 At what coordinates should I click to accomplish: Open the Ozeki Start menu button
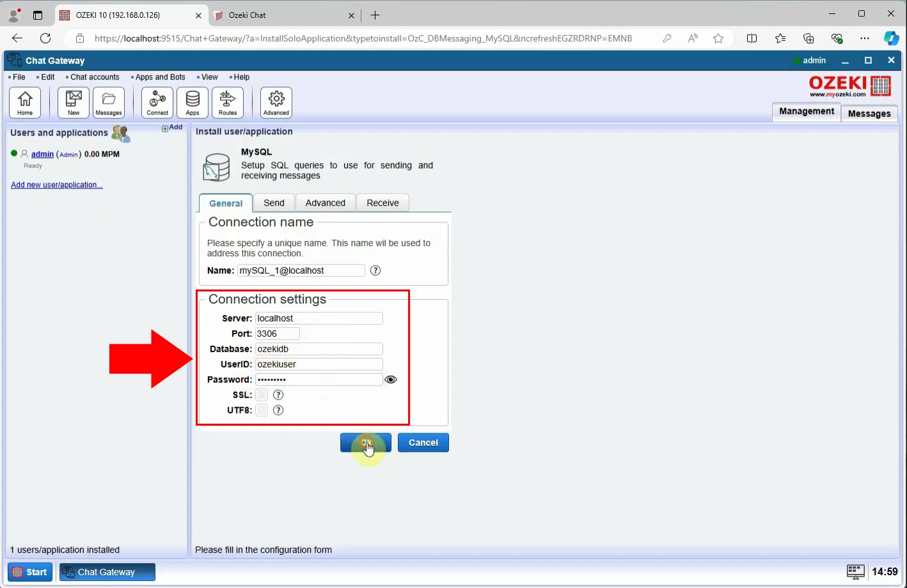30,572
